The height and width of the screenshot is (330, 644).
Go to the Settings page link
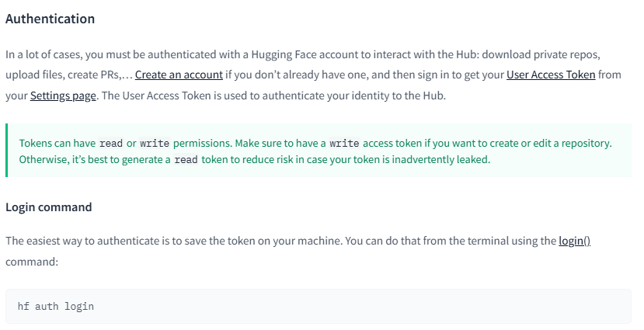pos(64,96)
